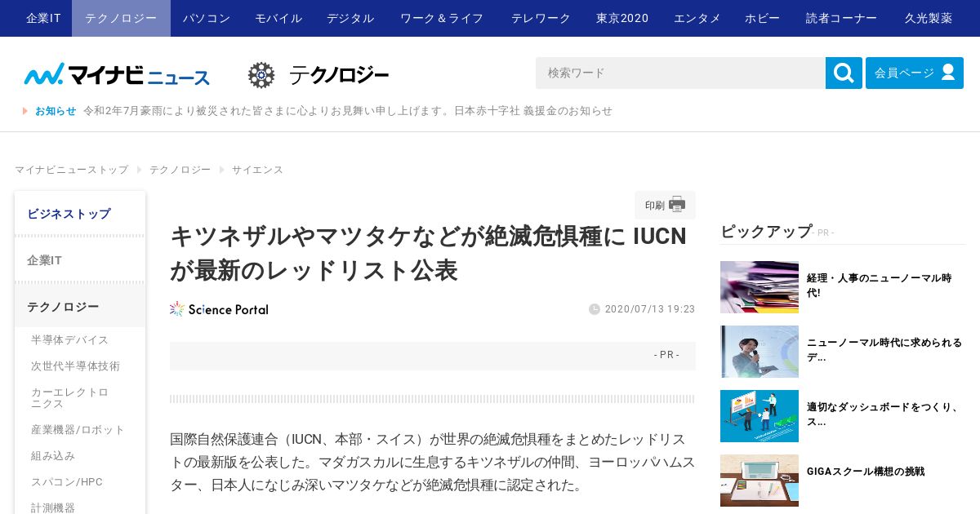
Task: Open GIGAスクール構想の挑戦 pickup link
Action: coord(866,472)
